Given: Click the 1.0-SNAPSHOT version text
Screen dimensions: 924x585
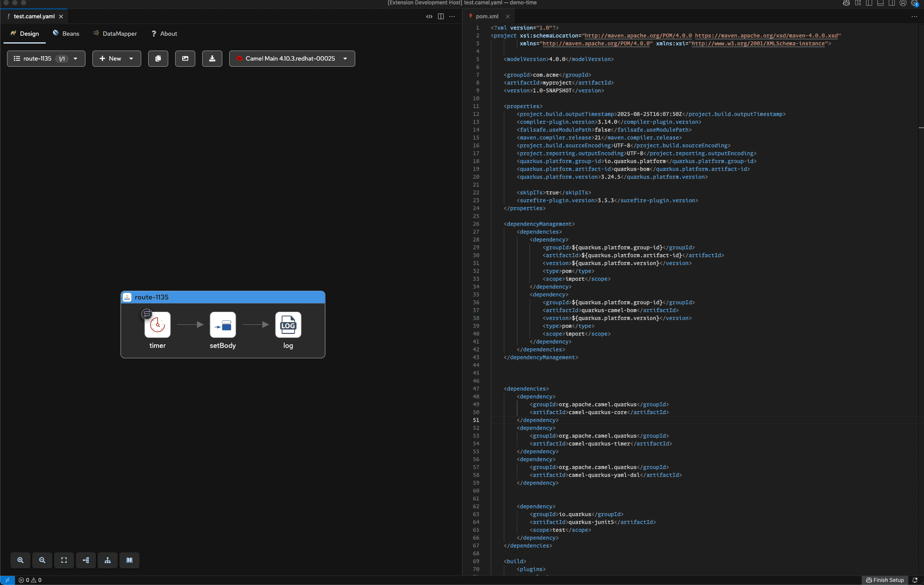Looking at the screenshot, I should (x=552, y=91).
